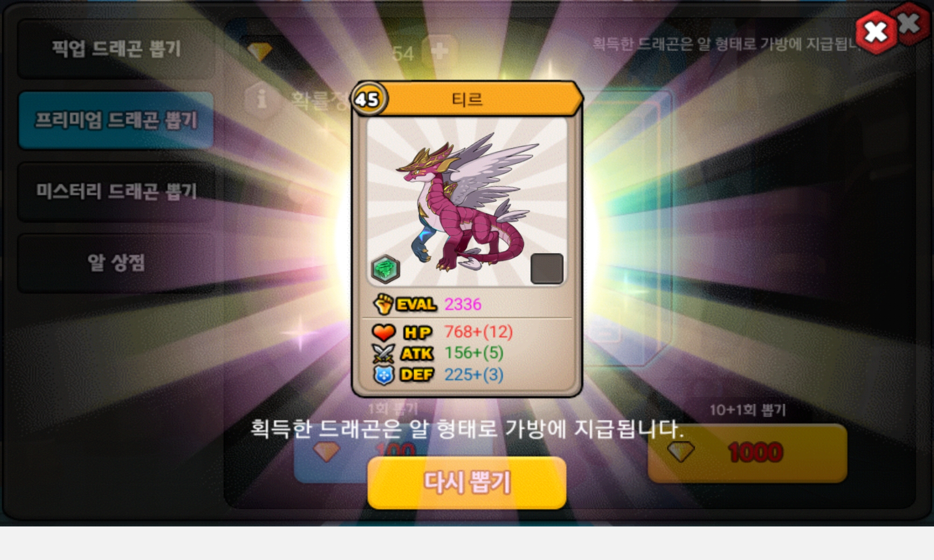The image size is (934, 560).
Task: Open the 픽업 드래곤 뽑기 tab
Action: [116, 49]
